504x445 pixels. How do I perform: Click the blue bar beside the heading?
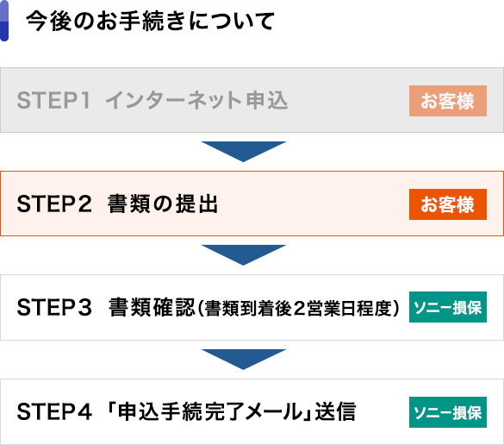[4, 21]
